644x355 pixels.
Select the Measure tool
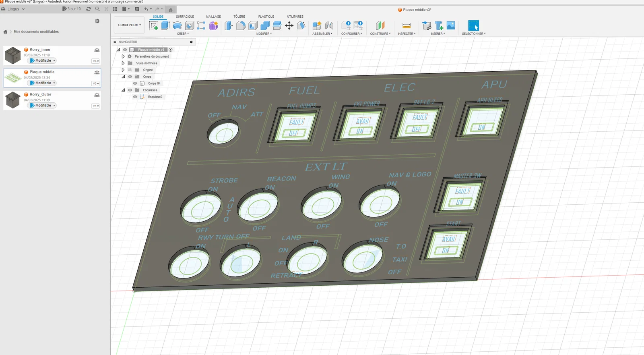pyautogui.click(x=407, y=26)
